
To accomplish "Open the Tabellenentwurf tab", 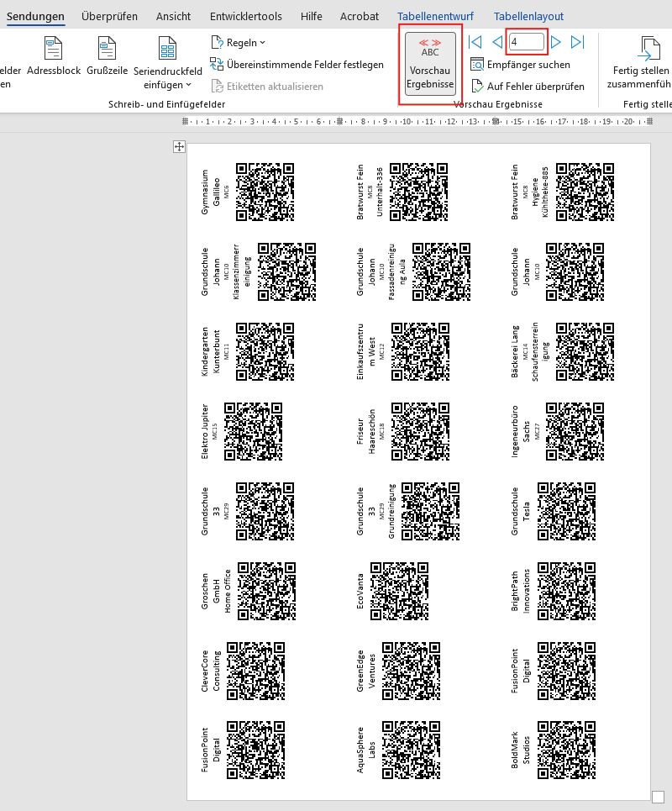I will (x=435, y=16).
